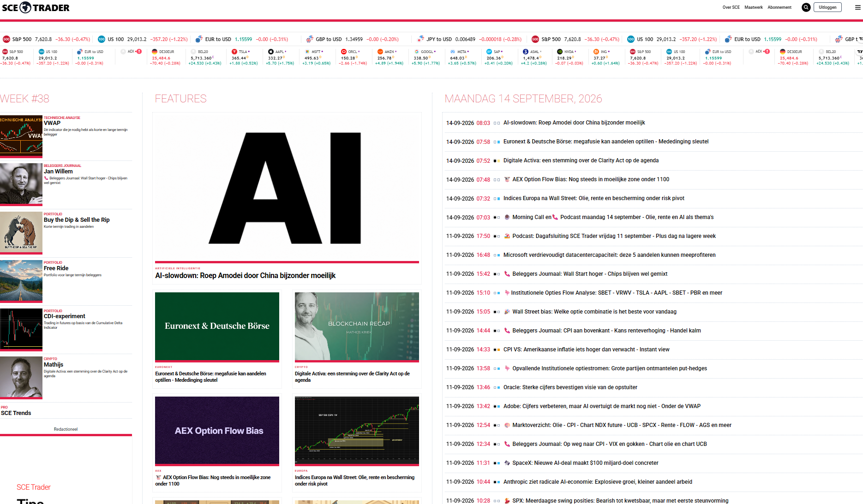Screen dimensions: 863x504
Task: Click the Indices Europa caption under the chart image
Action: [x=354, y=480]
